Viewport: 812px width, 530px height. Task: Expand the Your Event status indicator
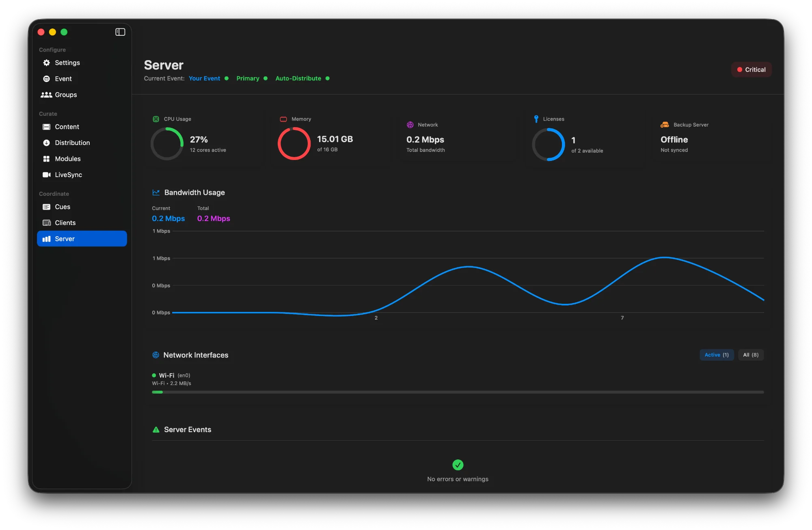(x=209, y=78)
